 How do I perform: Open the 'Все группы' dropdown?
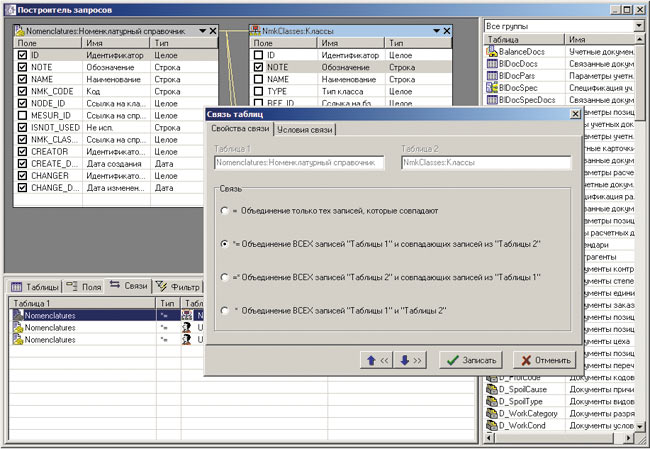pyautogui.click(x=639, y=24)
